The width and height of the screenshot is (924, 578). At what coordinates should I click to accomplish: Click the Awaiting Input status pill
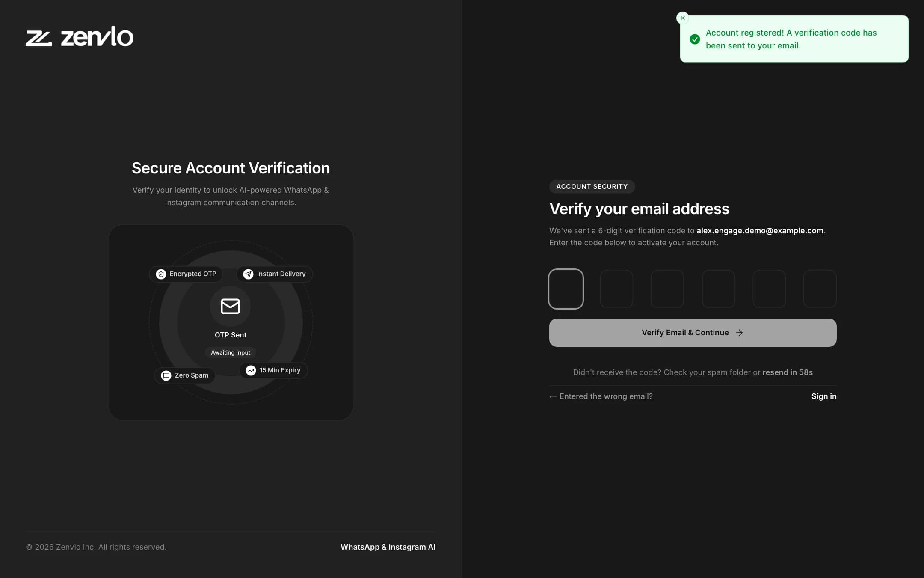[x=230, y=352]
